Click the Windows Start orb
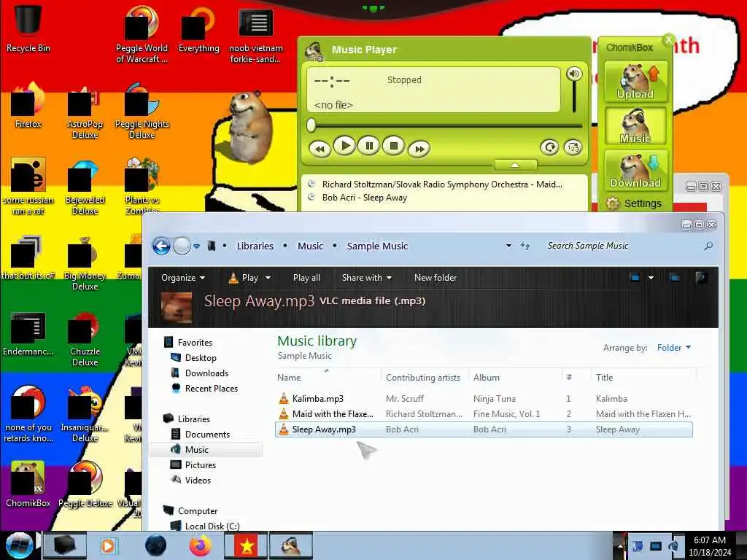Viewport: 747px width, 560px height. point(19,545)
